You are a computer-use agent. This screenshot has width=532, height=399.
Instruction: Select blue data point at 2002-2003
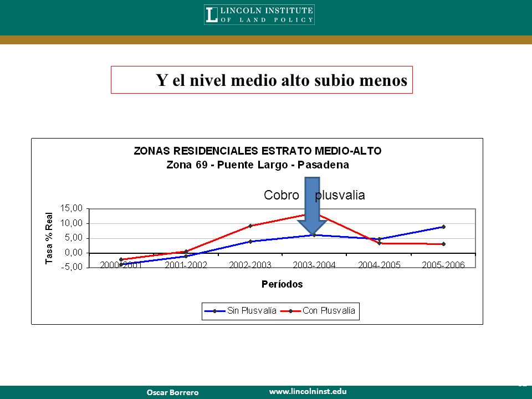point(250,242)
